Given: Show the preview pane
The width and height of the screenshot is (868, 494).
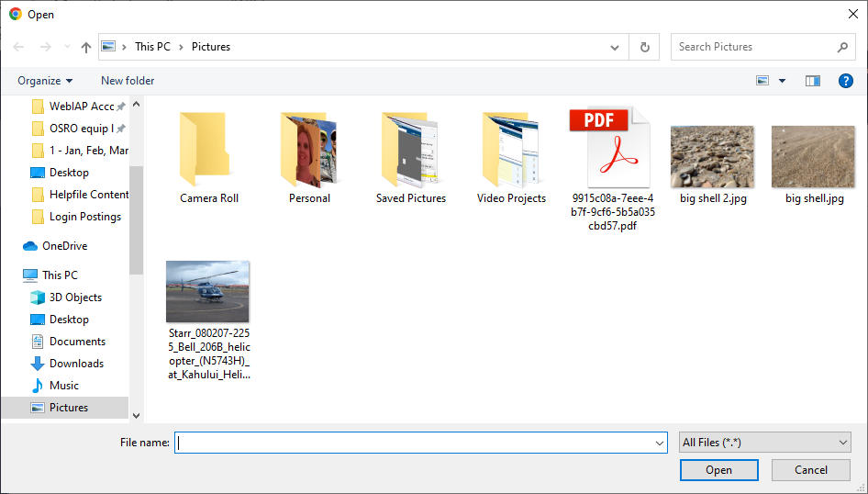Looking at the screenshot, I should 813,81.
